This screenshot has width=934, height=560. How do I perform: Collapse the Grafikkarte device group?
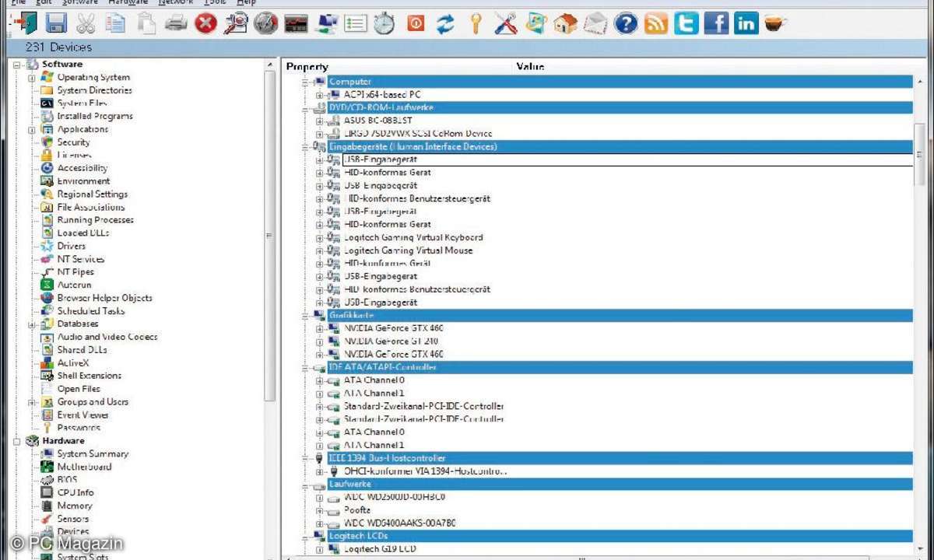306,316
